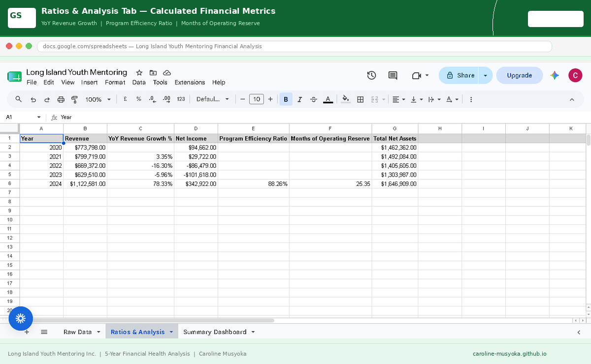
Task: Open the Extensions menu
Action: point(190,82)
